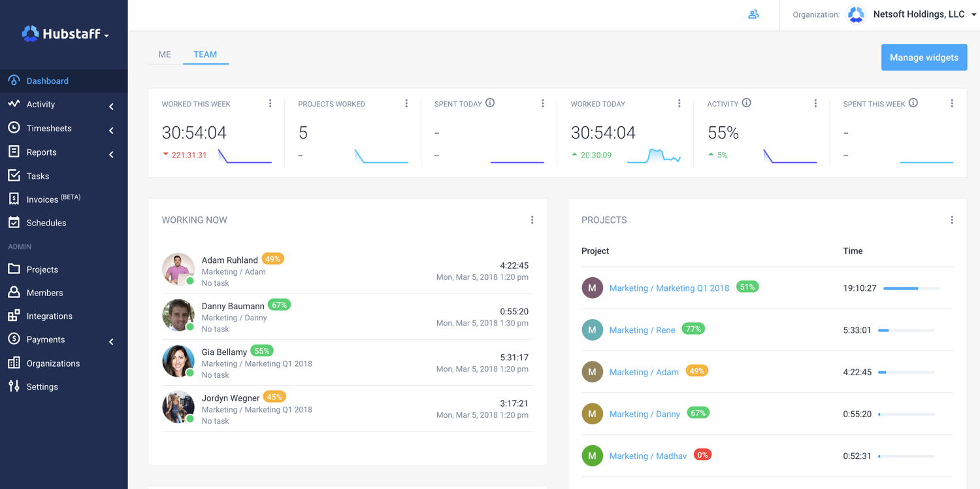Open the Marketing / Rene project link
Image resolution: width=980 pixels, height=489 pixels.
(x=642, y=330)
